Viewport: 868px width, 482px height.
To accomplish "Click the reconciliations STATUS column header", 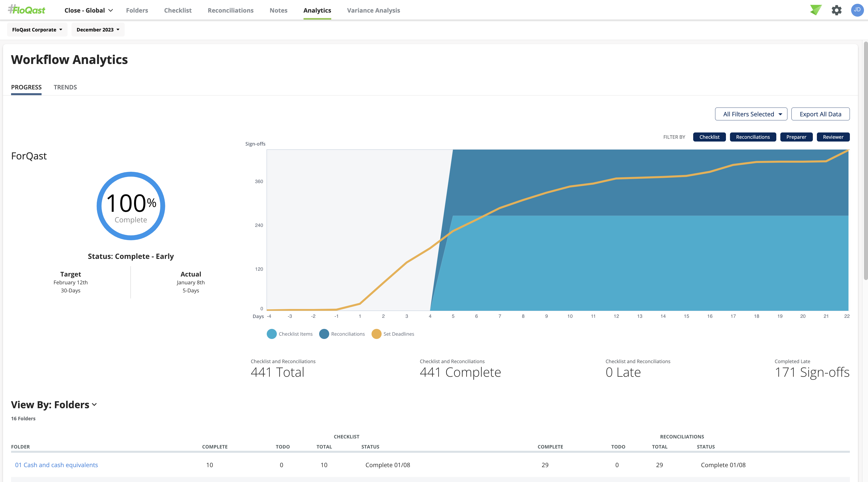I will pyautogui.click(x=706, y=447).
